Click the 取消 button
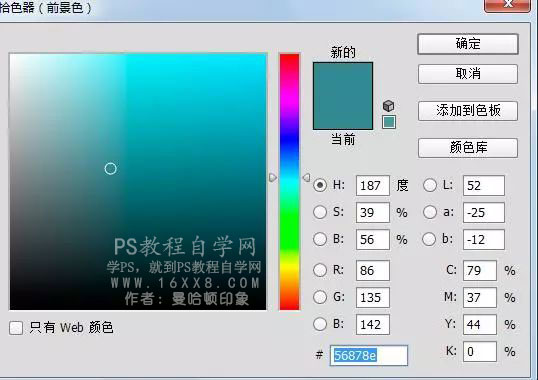The width and height of the screenshot is (538, 380). coord(468,74)
